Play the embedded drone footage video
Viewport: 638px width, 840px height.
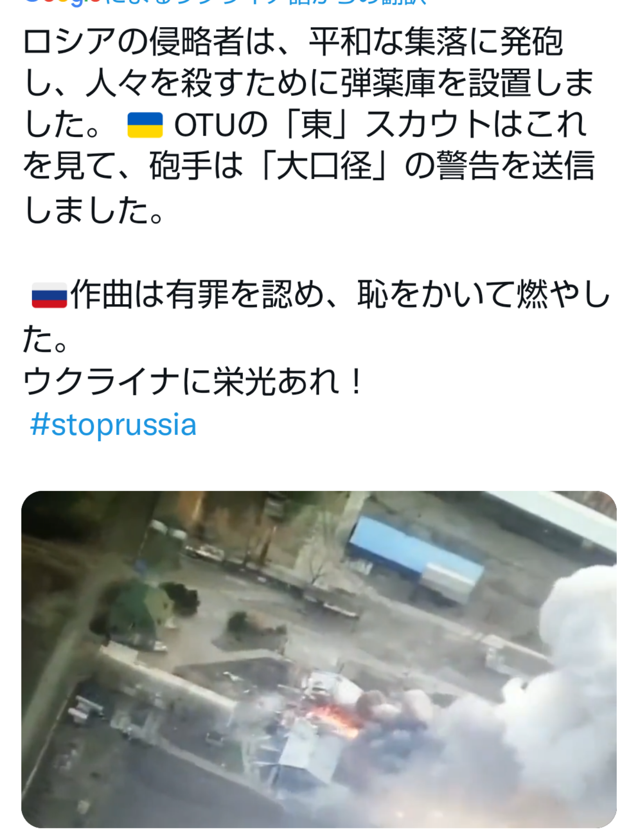click(319, 659)
